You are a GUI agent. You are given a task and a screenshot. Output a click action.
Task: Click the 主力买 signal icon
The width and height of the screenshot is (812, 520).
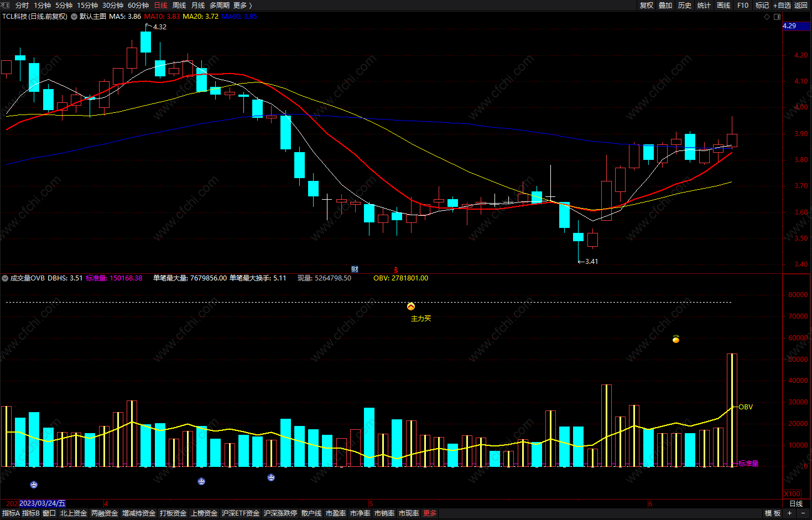tap(411, 306)
